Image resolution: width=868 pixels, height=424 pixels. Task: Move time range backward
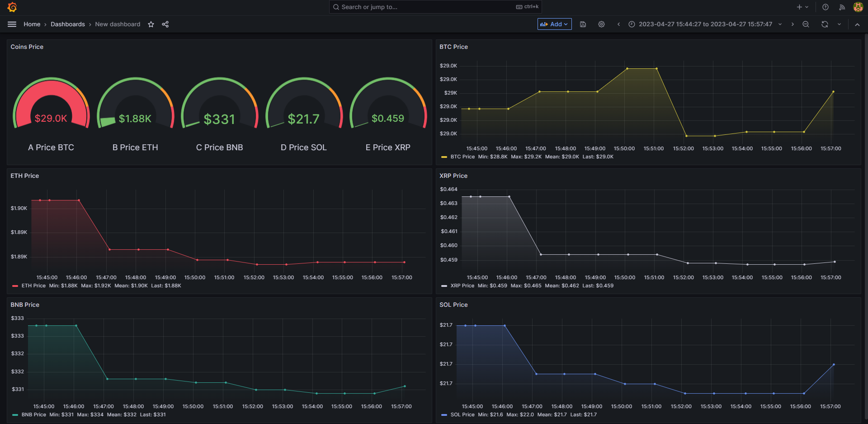[618, 24]
